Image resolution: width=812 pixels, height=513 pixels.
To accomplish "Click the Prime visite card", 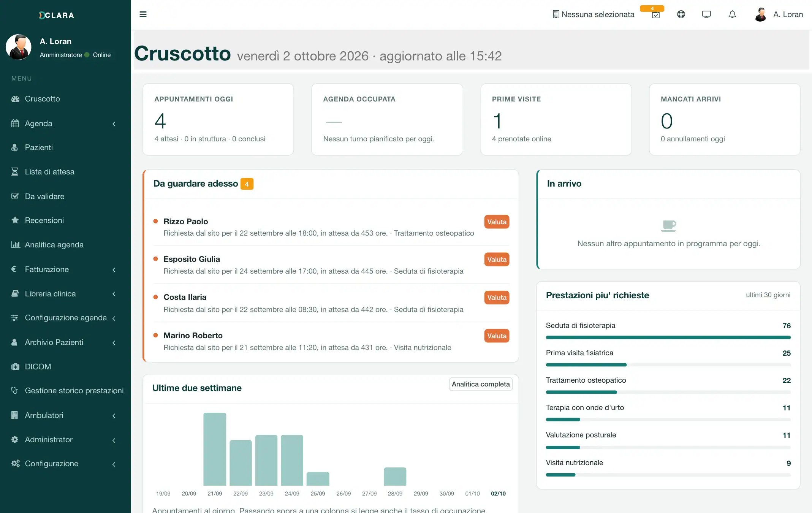I will pos(556,119).
